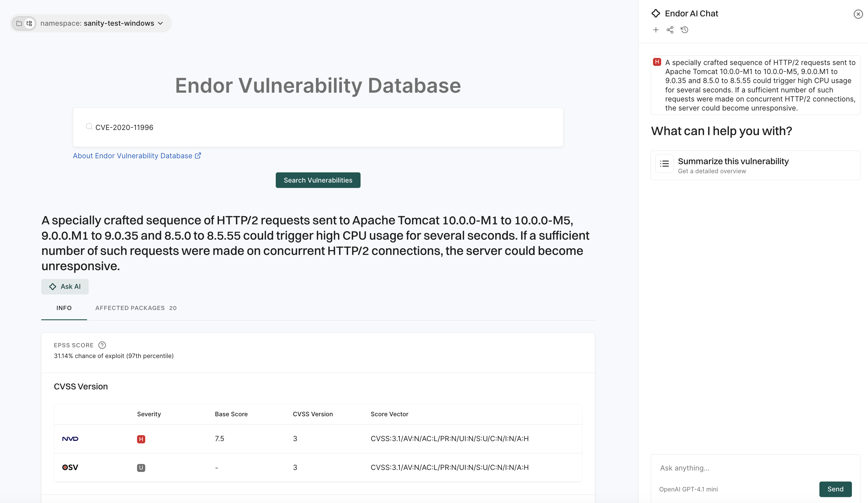The image size is (868, 503).
Task: Switch namespace selector to folder view
Action: click(19, 23)
